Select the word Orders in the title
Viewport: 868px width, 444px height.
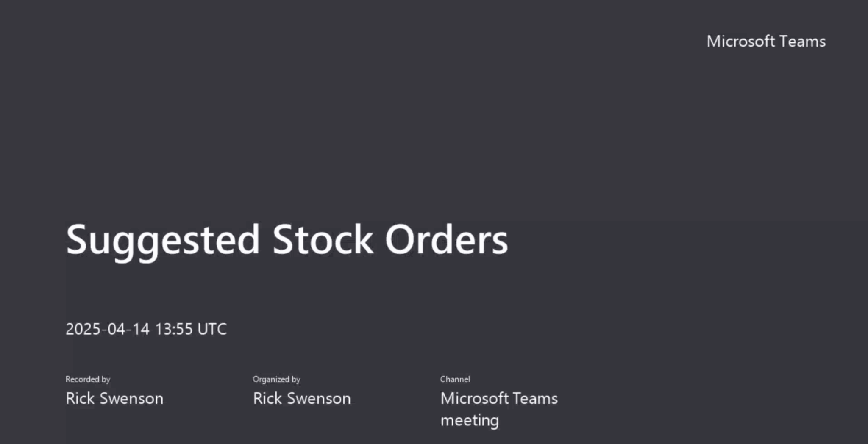(x=446, y=240)
